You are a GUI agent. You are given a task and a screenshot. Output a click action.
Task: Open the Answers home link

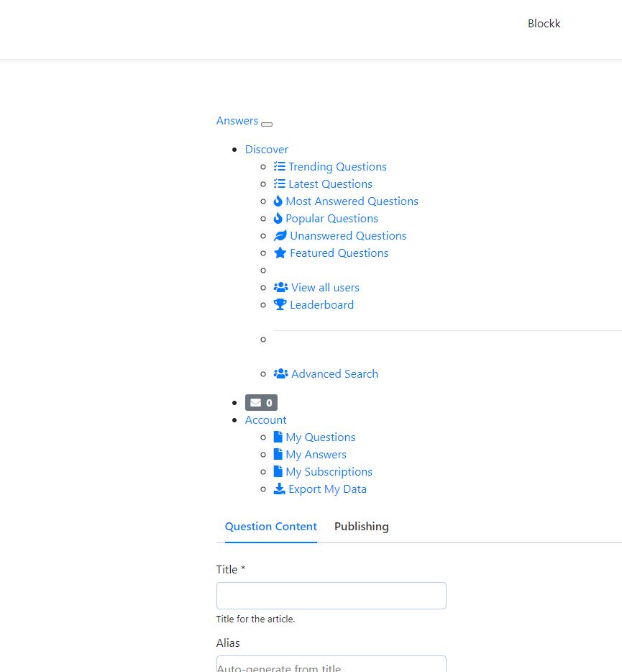tap(237, 121)
